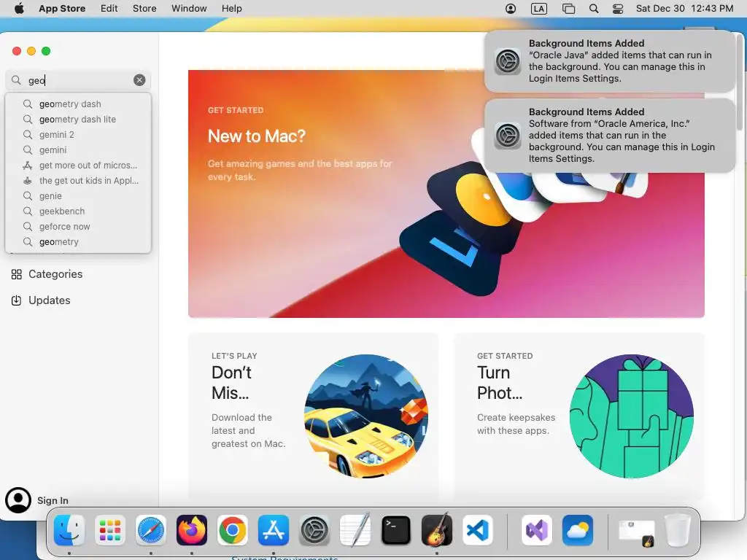Launch Visual Studio from the Dock
The image size is (747, 560).
coord(536,530)
